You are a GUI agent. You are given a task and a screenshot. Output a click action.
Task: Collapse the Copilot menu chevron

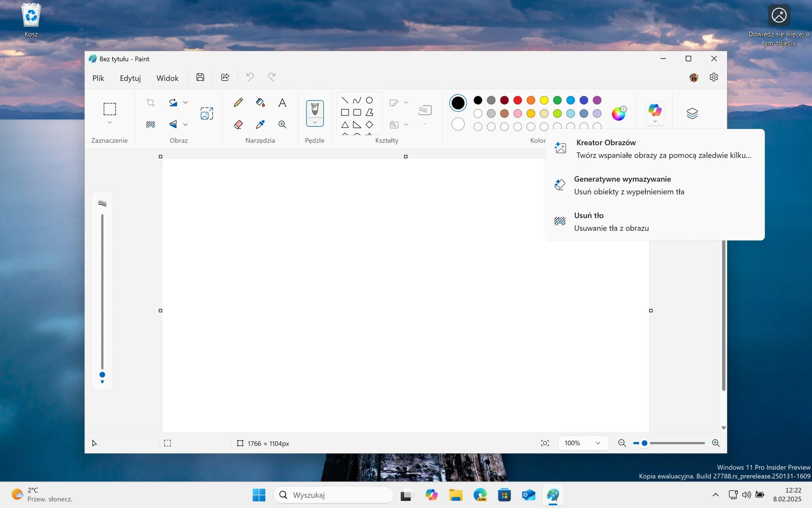pyautogui.click(x=655, y=122)
